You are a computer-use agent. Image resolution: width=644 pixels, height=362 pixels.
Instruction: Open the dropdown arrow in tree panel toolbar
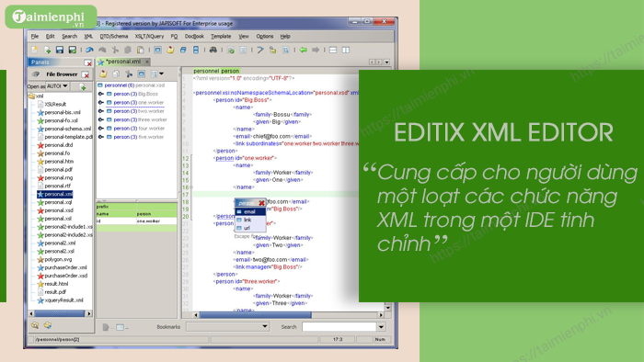[161, 74]
